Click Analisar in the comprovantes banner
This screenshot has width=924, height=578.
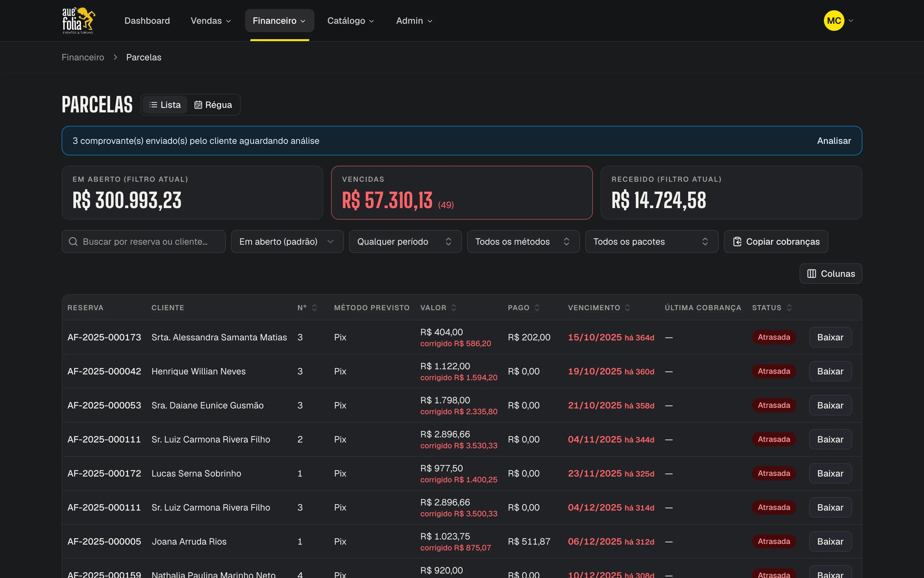tap(834, 141)
